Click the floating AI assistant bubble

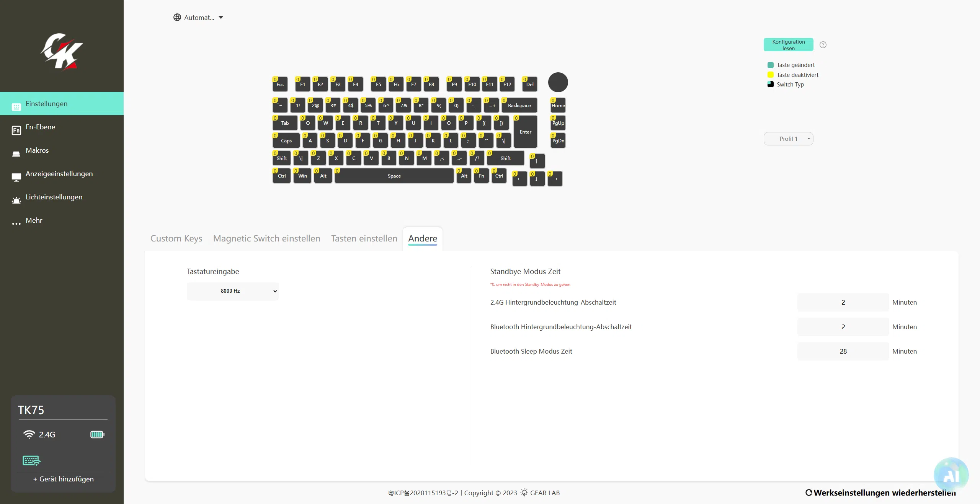pyautogui.click(x=951, y=475)
